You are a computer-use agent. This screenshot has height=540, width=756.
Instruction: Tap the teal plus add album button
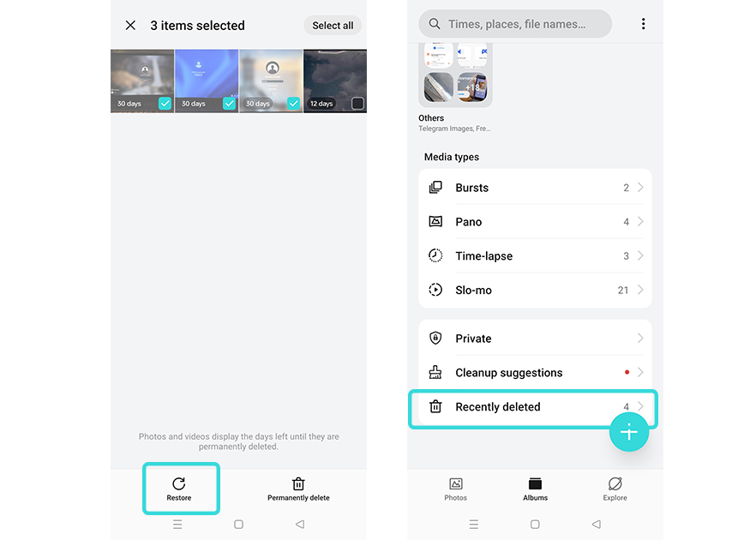(x=629, y=432)
